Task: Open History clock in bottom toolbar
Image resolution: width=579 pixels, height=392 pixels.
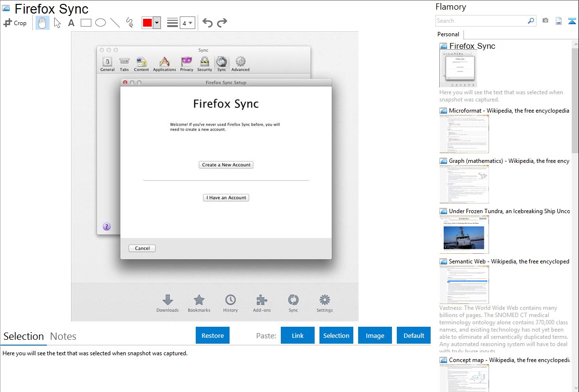Action: click(x=231, y=304)
